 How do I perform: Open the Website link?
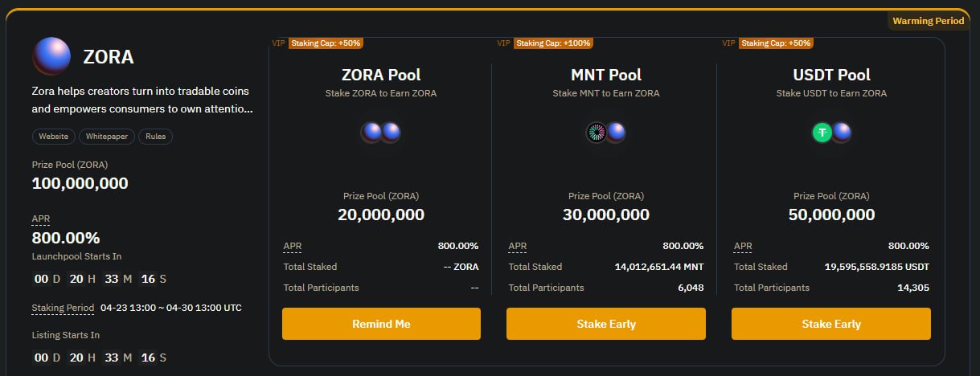click(54, 137)
